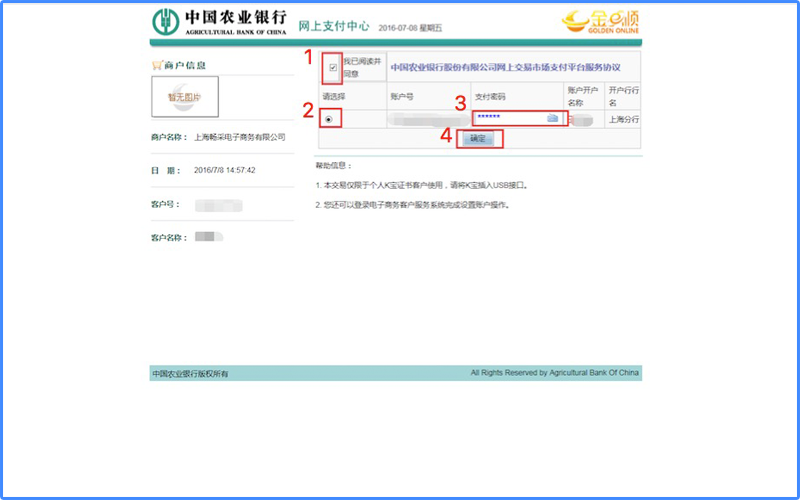The height and width of the screenshot is (501, 800).
Task: Click the 网上支付中心 header title
Action: point(333,25)
